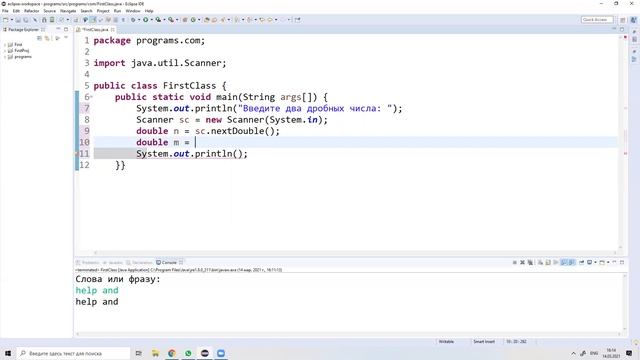Collapse the main method fold at line 6
Image resolution: width=640 pixels, height=360 pixels.
(91, 97)
